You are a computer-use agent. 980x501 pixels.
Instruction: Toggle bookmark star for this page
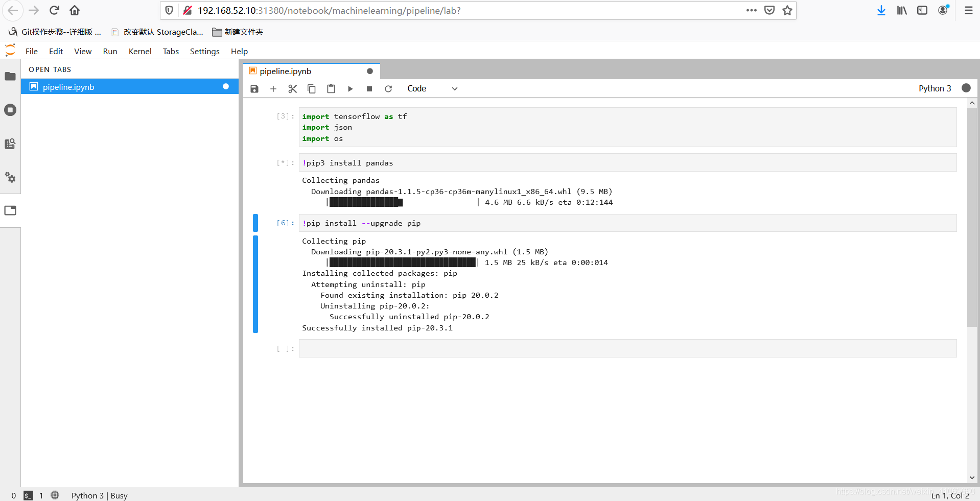[786, 10]
